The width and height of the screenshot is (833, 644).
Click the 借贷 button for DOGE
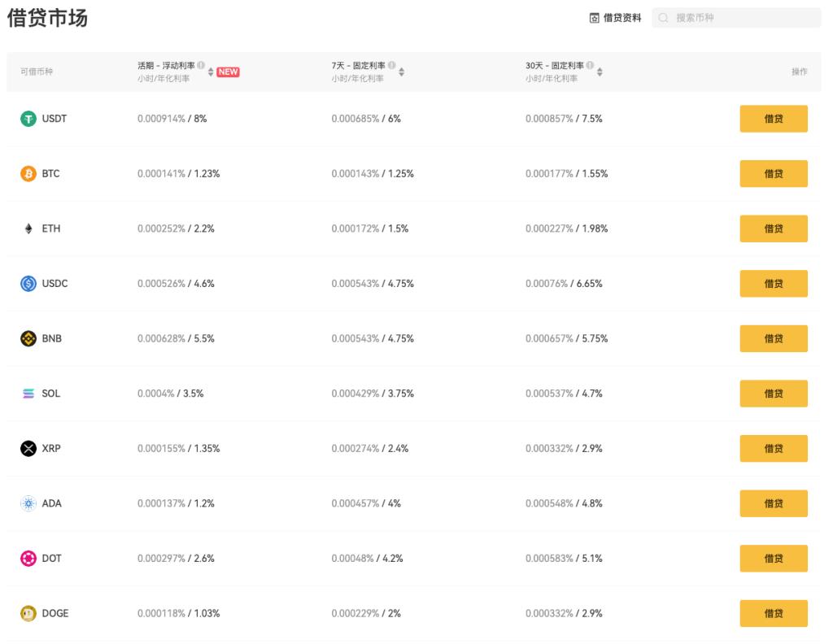tap(773, 613)
